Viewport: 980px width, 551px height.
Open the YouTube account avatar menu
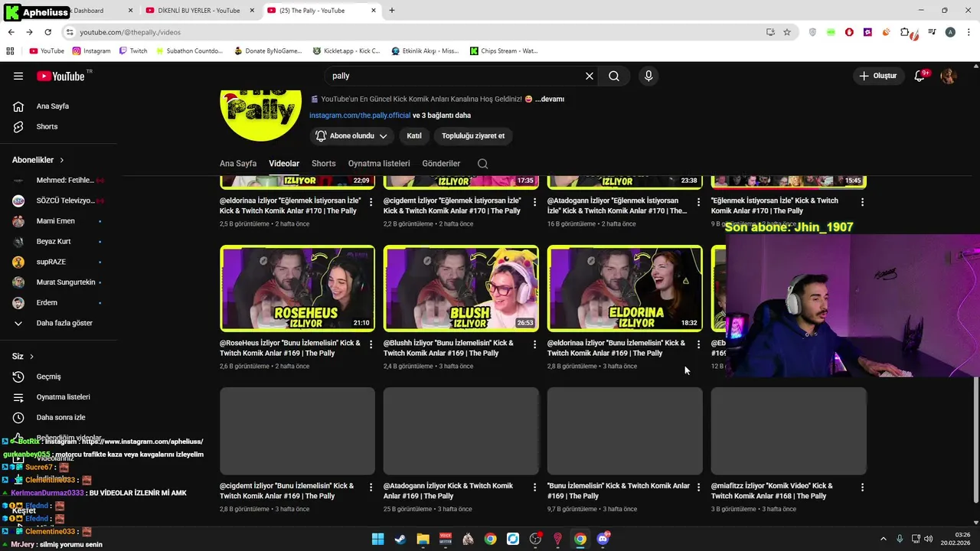(x=949, y=76)
